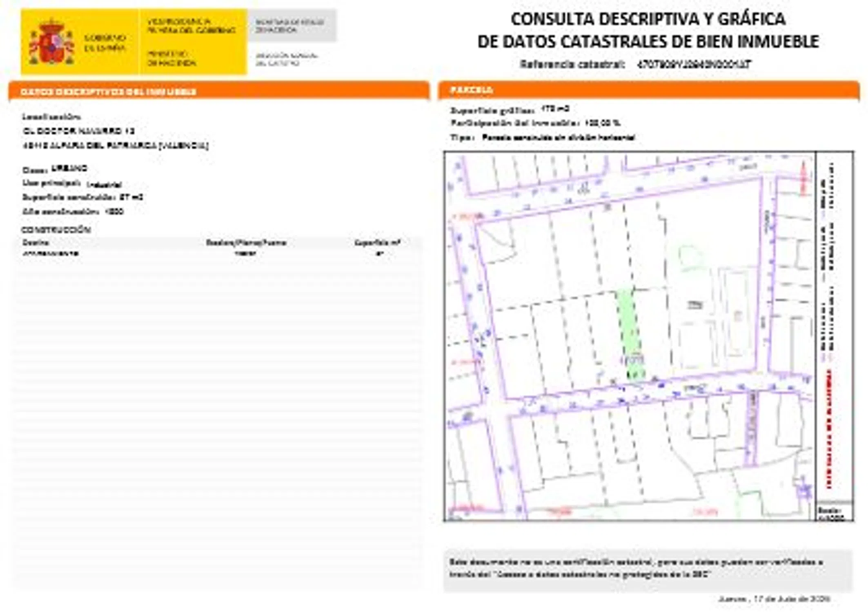Click the Referencia catastral code

pos(694,64)
